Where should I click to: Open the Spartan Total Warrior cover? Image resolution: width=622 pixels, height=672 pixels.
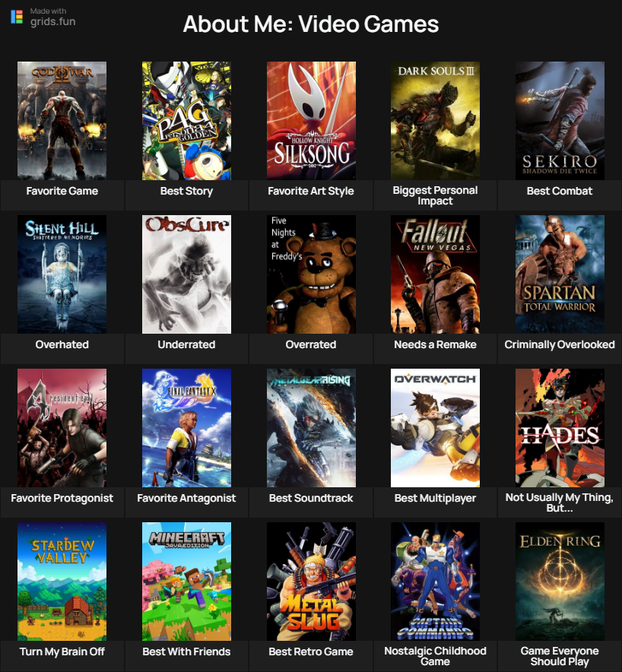click(x=560, y=274)
